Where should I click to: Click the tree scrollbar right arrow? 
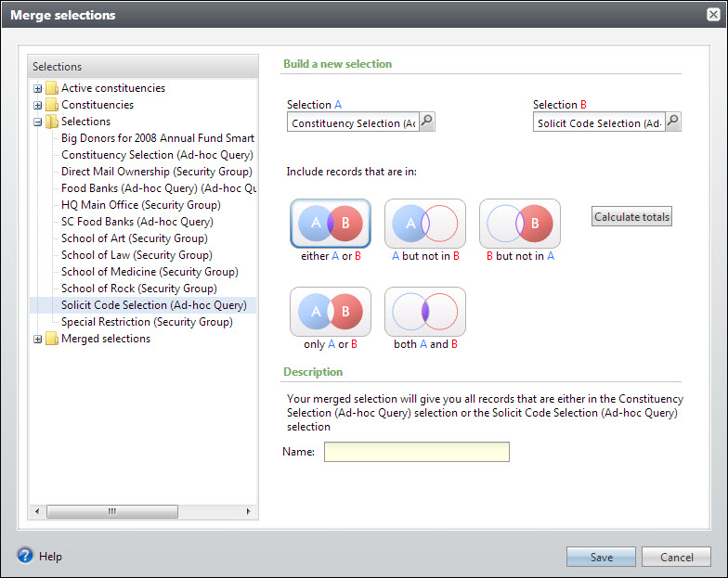[249, 511]
